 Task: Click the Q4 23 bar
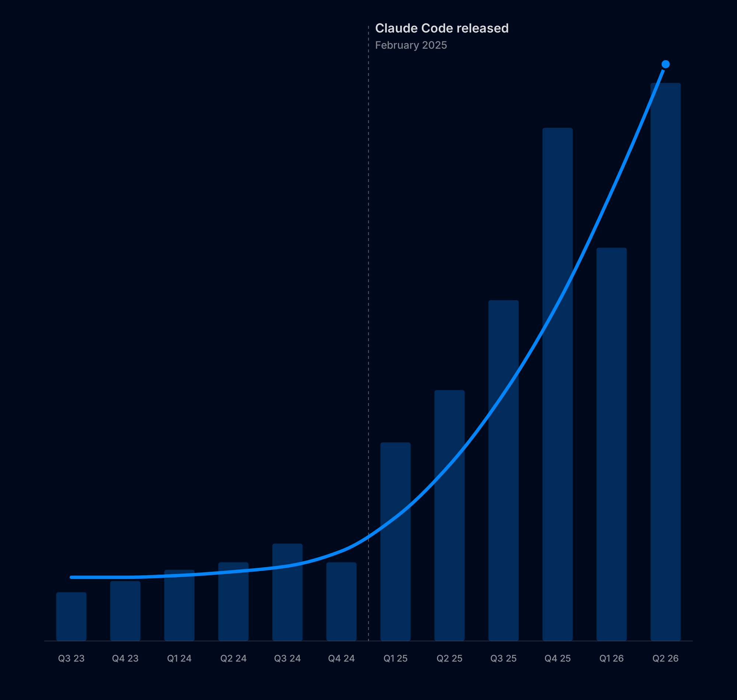(125, 611)
